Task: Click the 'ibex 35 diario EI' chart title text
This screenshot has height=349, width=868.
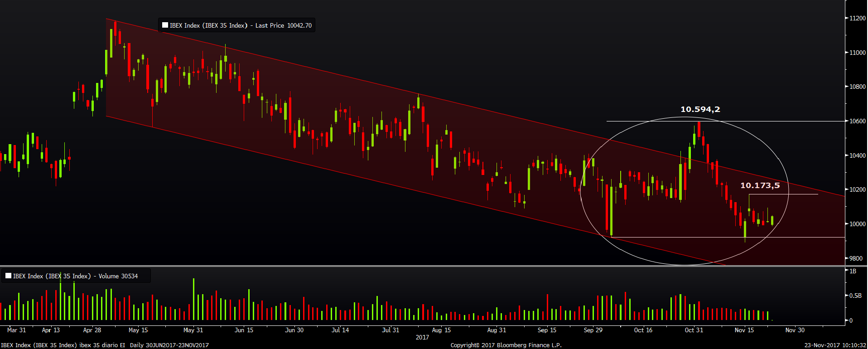Action: click(102, 345)
